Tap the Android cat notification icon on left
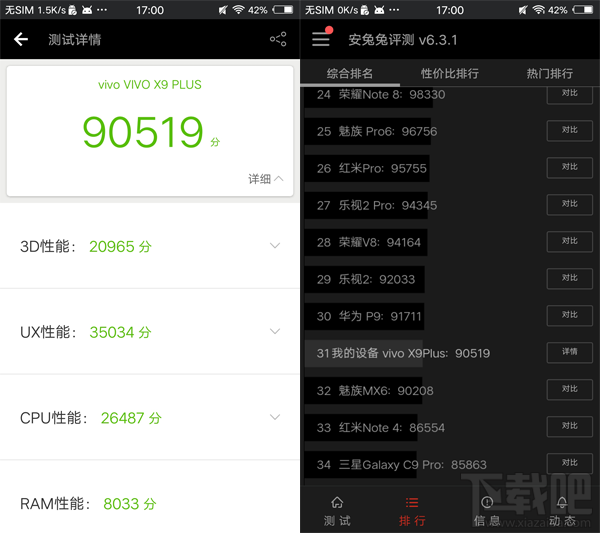Viewport: 600px width, 533px height. 87,10
